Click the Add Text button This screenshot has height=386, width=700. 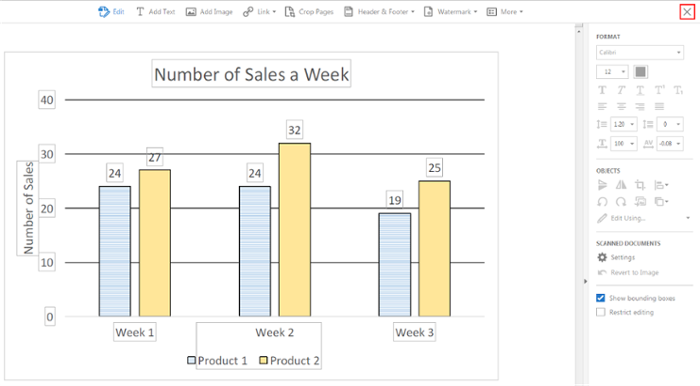coord(155,12)
